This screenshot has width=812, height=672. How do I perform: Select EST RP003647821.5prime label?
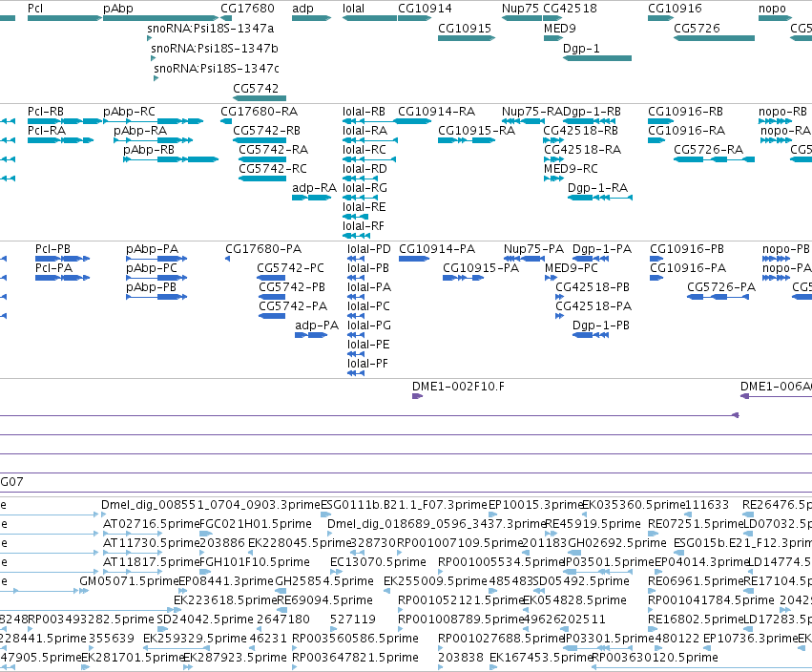coord(355,658)
